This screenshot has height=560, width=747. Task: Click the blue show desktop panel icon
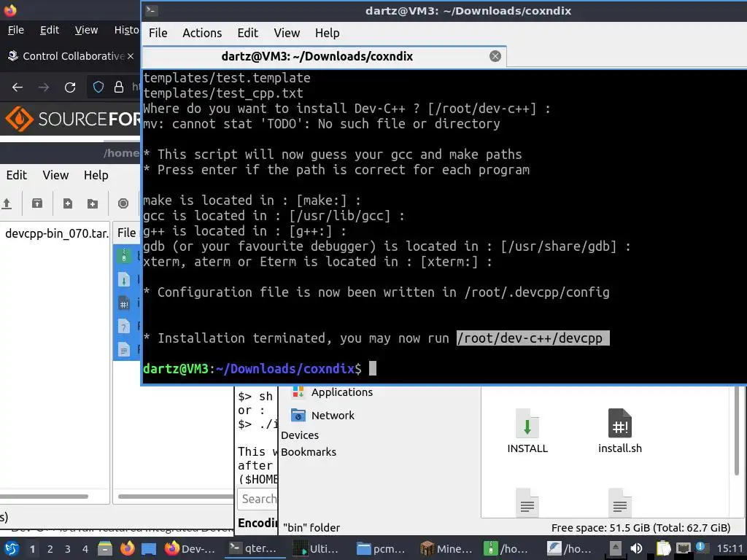pyautogui.click(x=149, y=548)
